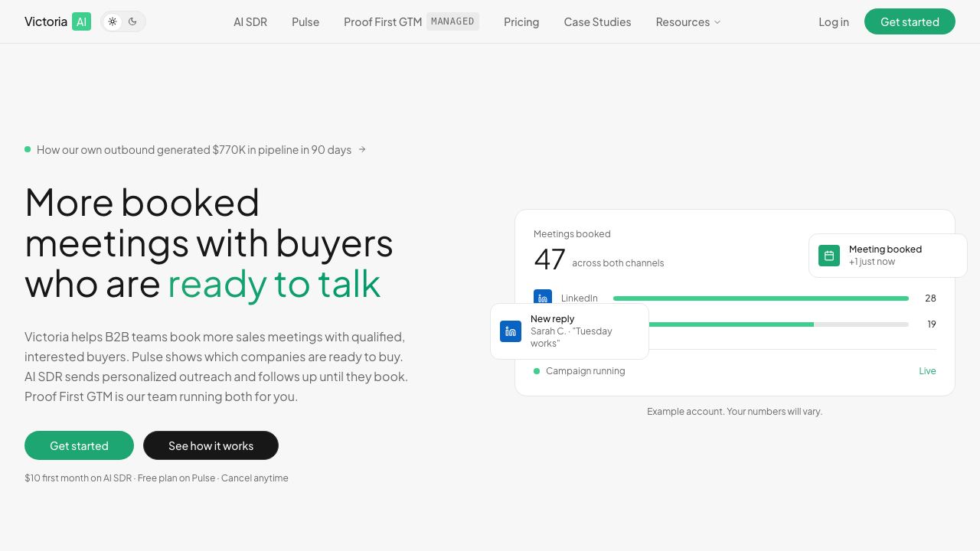980x551 pixels.
Task: Click the Meeting booked notification card
Action: click(888, 256)
